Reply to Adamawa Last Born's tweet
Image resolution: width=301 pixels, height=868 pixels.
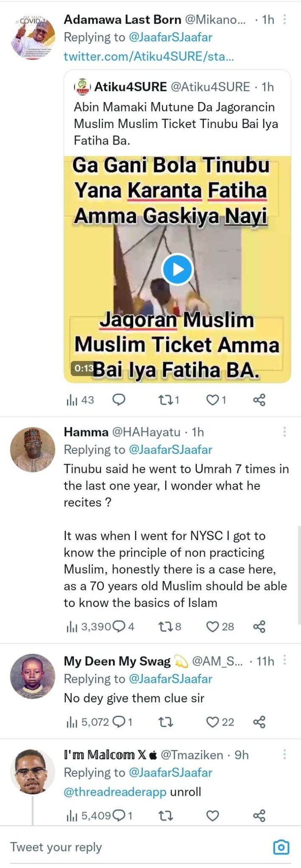point(119,400)
